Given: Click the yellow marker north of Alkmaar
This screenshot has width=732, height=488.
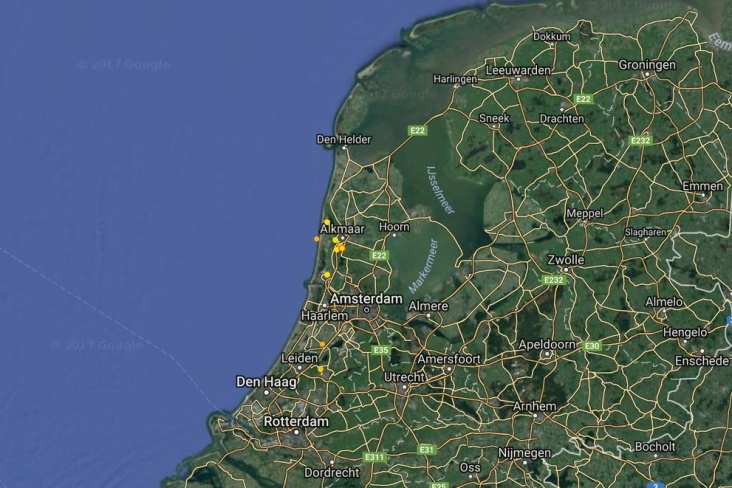Looking at the screenshot, I should [327, 222].
